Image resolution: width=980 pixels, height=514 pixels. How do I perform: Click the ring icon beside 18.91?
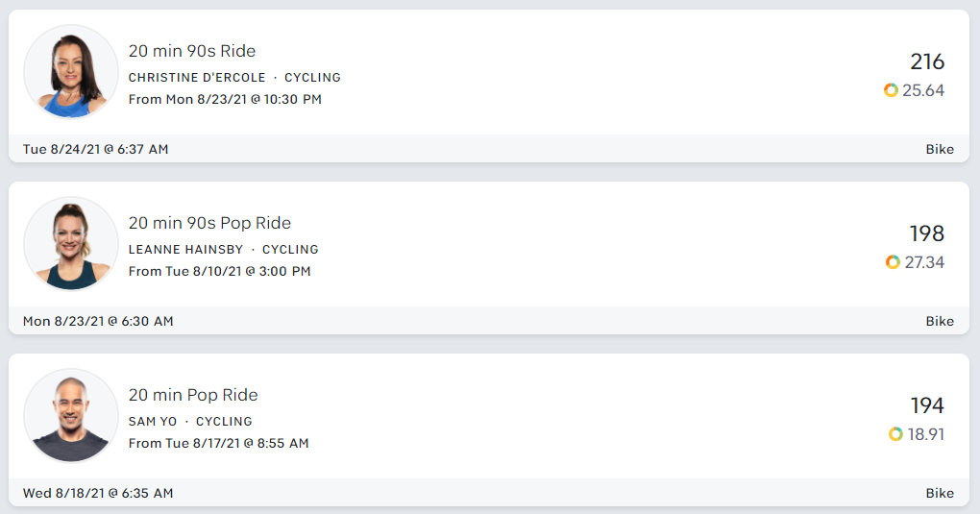[x=895, y=434]
